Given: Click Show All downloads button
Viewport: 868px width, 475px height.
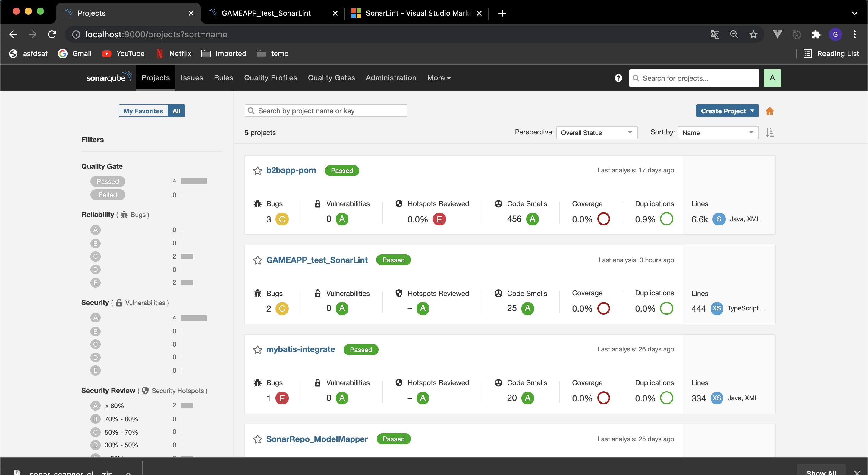Looking at the screenshot, I should pyautogui.click(x=821, y=470).
